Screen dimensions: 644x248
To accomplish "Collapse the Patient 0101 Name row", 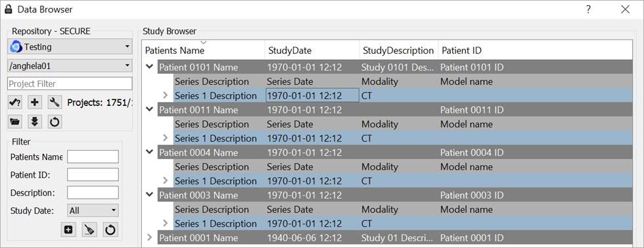I will point(150,67).
